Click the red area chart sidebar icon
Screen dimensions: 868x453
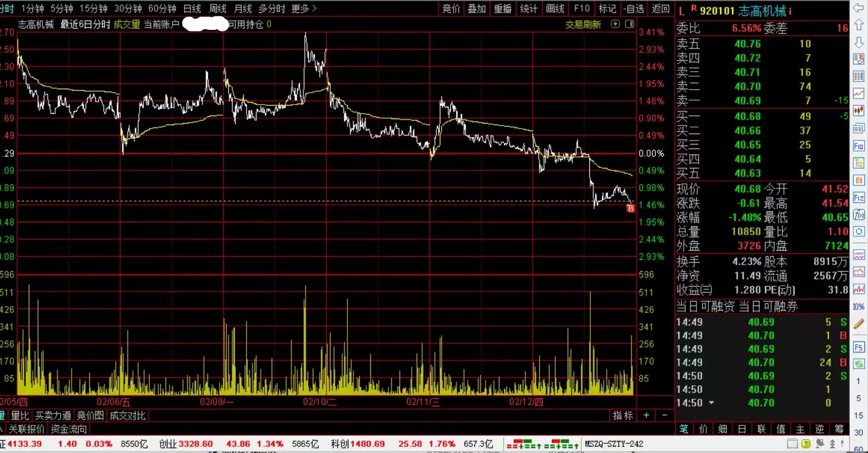pos(859,272)
